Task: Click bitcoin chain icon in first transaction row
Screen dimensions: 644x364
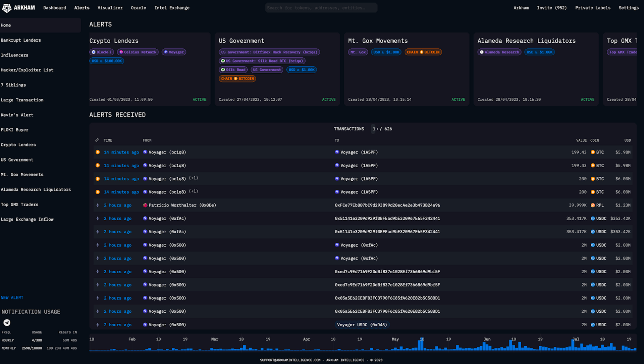Action: pos(98,152)
